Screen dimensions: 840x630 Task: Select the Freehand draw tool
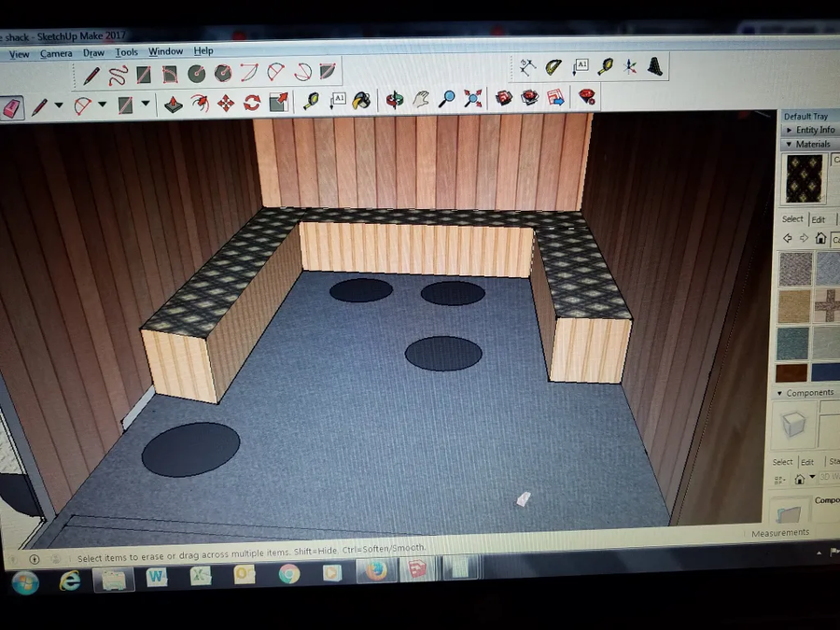(x=118, y=76)
